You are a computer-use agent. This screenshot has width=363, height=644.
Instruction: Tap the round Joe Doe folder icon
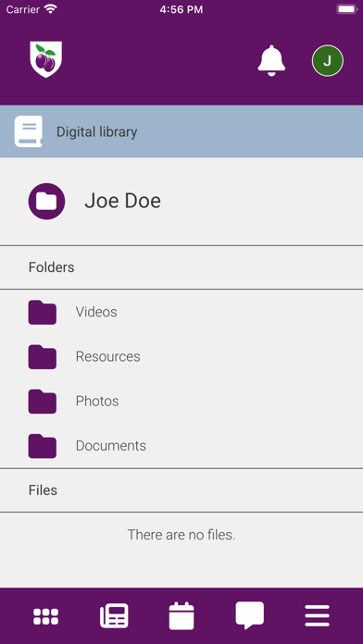(46, 202)
